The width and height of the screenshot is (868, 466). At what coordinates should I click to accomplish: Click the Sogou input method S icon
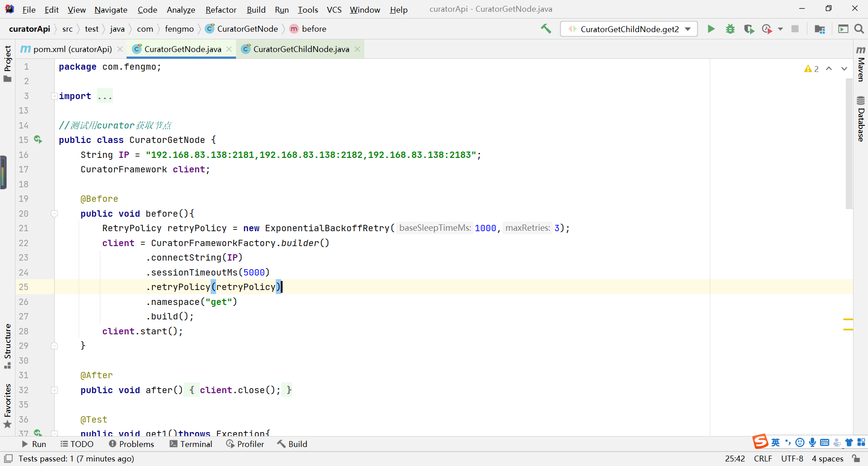(x=760, y=441)
